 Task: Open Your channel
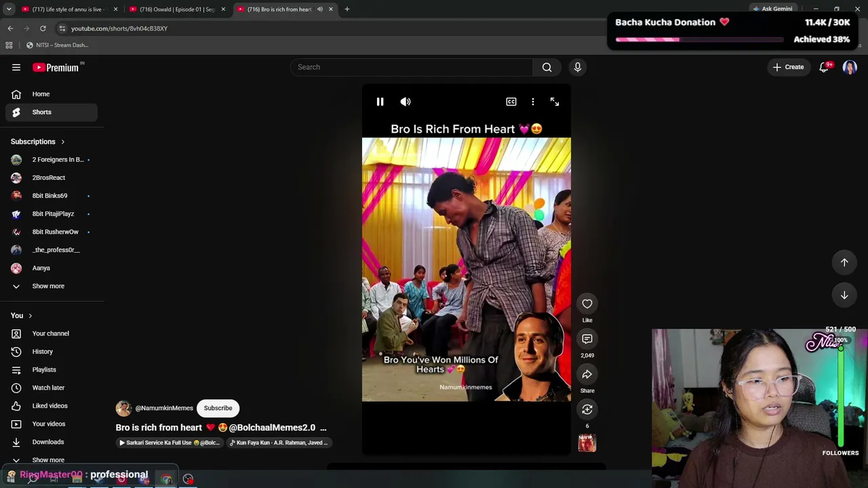pos(52,333)
